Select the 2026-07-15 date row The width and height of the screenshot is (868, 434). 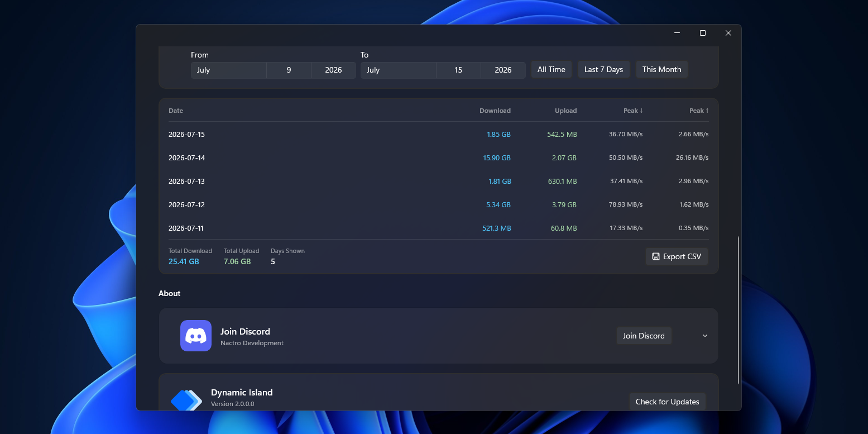point(439,134)
